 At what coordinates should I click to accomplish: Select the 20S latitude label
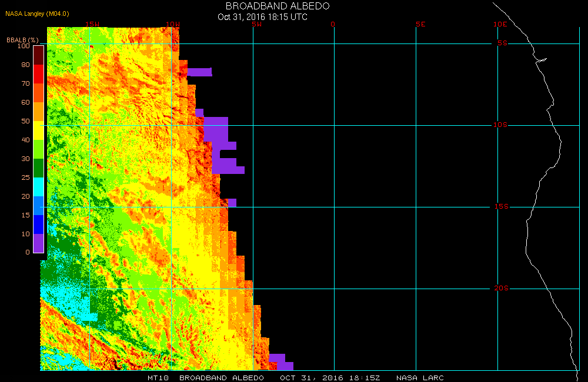(x=500, y=289)
